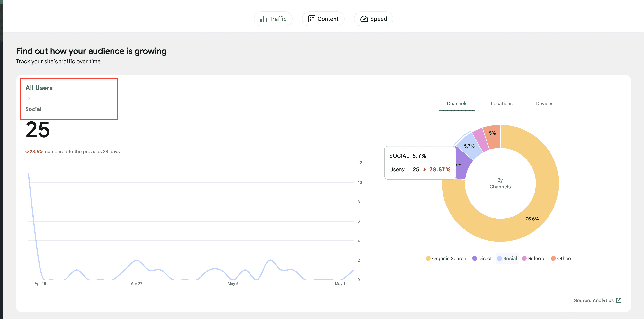Switch to the Devices tab
The height and width of the screenshot is (319, 644).
tap(544, 103)
